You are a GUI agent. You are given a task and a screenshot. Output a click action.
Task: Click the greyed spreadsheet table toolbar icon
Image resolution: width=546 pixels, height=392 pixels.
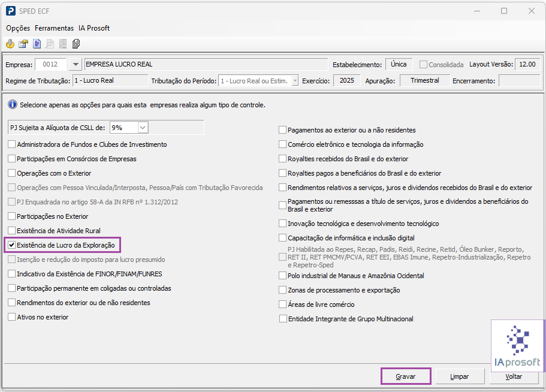63,44
